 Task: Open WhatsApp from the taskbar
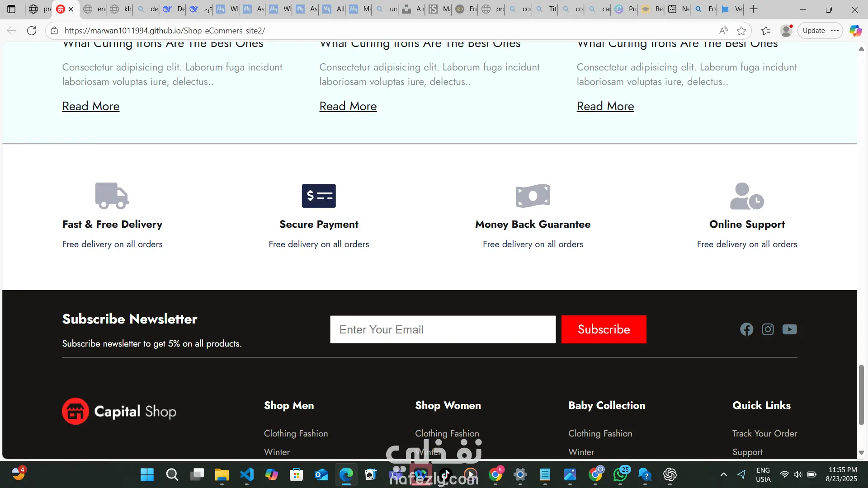(x=620, y=474)
